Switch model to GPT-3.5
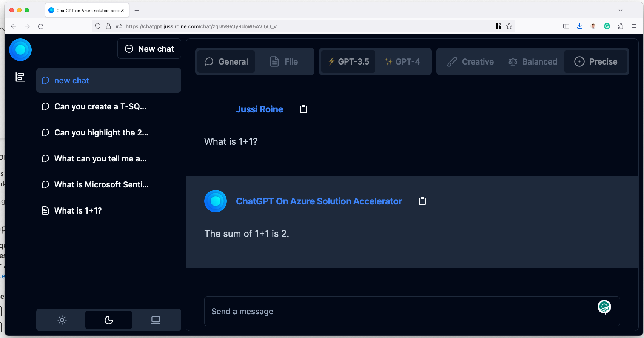 (x=348, y=61)
